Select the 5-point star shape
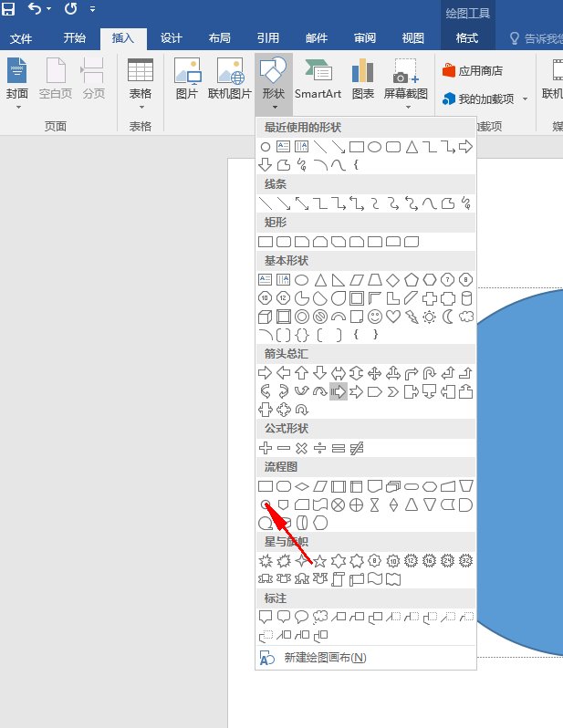Screen dimensions: 563x728 [320, 561]
